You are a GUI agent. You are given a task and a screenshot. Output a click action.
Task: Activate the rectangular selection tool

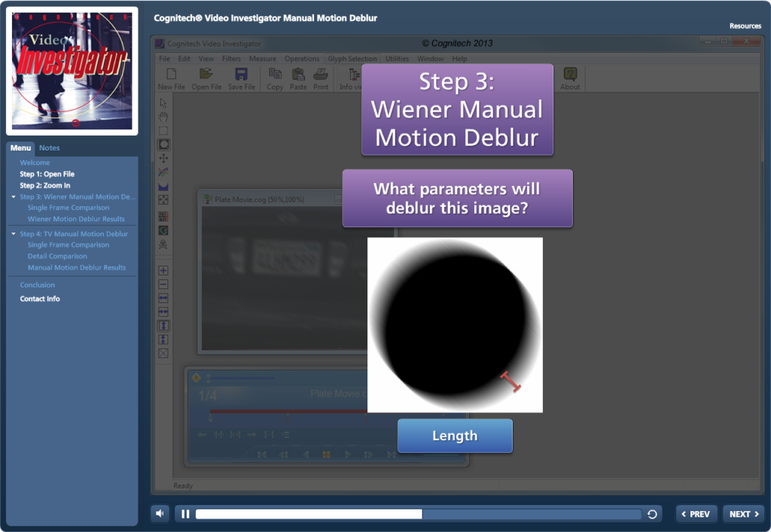163,130
